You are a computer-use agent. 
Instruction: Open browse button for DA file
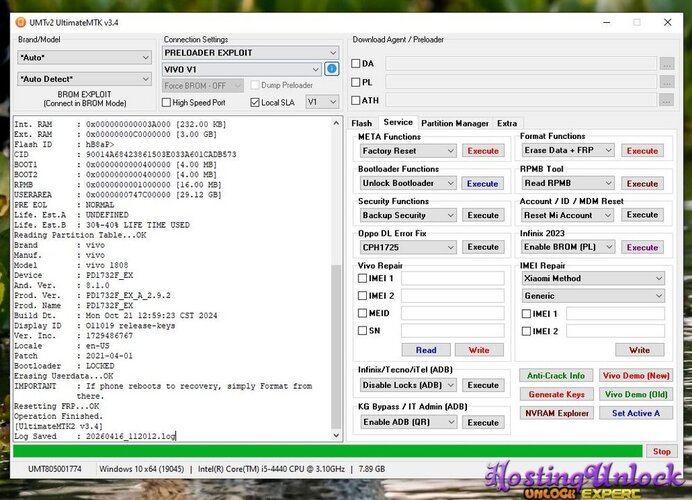click(x=667, y=64)
